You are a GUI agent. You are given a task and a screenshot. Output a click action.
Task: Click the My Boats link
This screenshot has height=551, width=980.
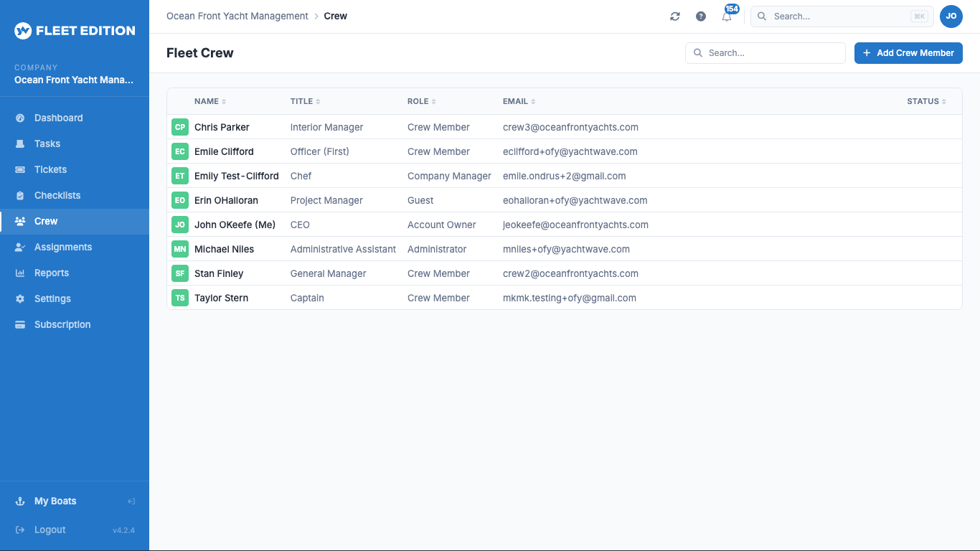click(x=55, y=501)
